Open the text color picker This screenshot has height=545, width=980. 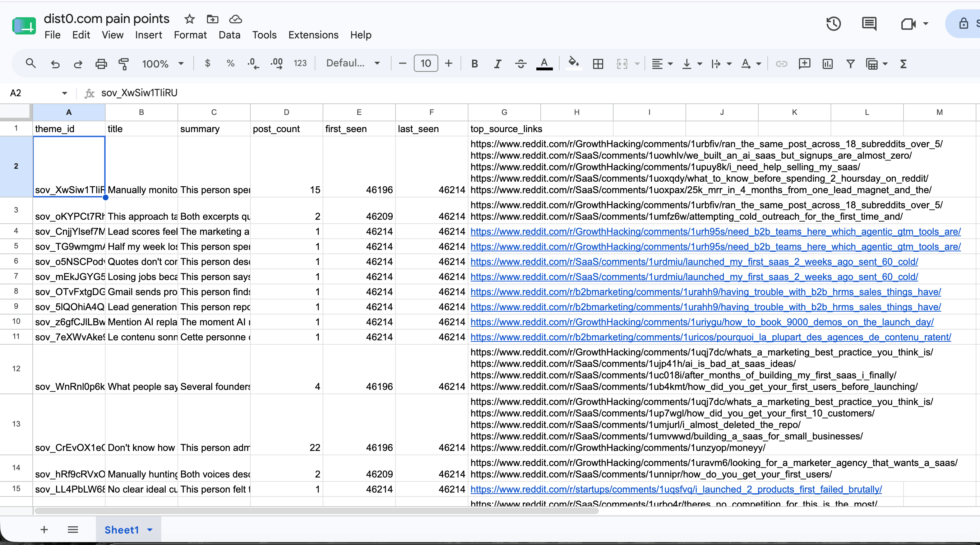point(544,64)
